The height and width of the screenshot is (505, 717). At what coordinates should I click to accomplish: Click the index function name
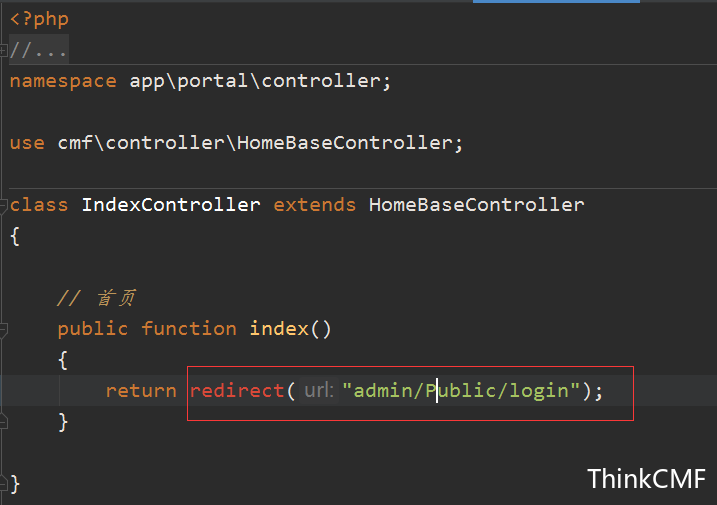point(278,329)
